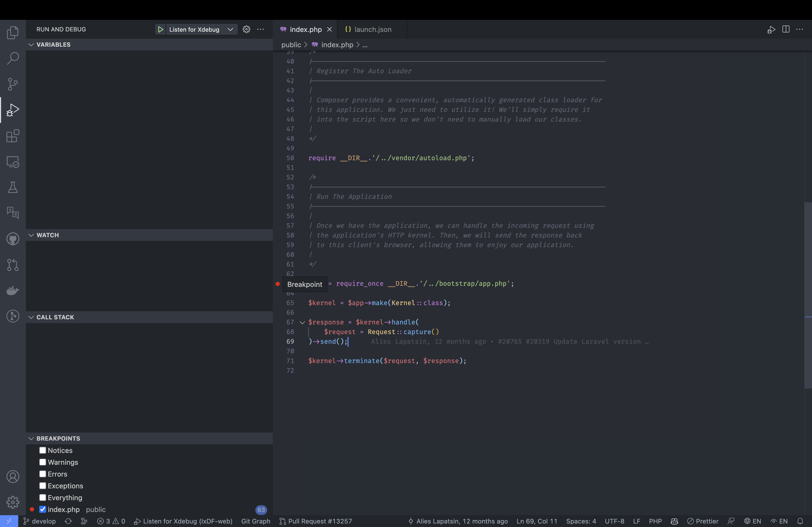Open the Manage settings gear

(13, 502)
